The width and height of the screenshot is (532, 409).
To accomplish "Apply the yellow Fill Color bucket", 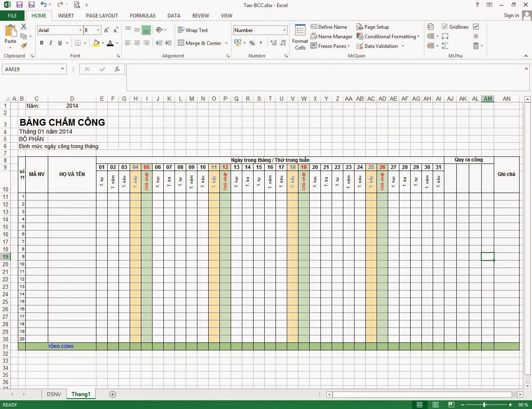I will [x=96, y=43].
